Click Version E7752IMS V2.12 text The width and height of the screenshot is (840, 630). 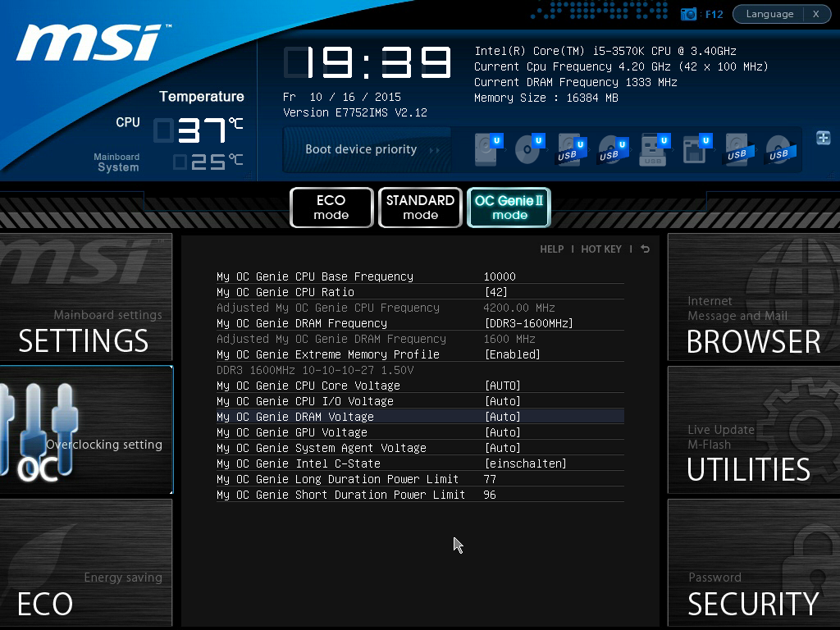click(355, 112)
